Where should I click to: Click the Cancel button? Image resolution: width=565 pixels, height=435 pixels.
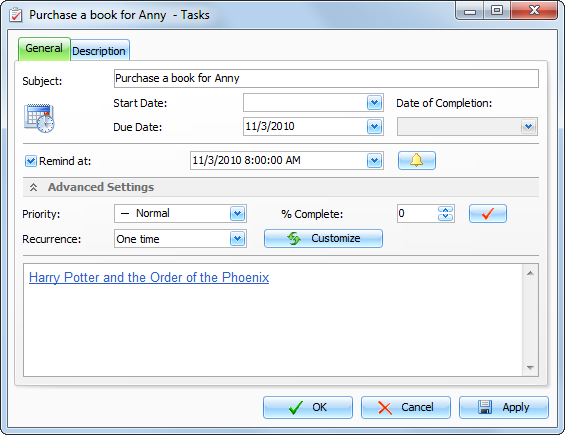[x=406, y=408]
